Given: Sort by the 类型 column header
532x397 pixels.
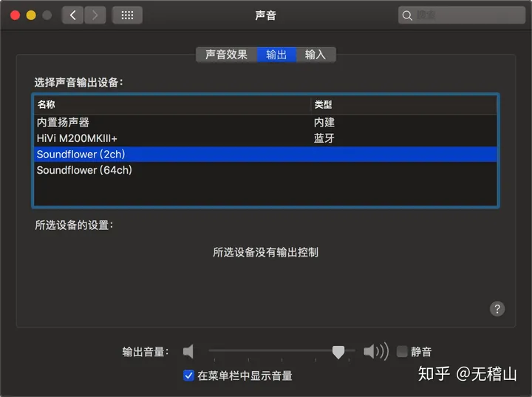Looking at the screenshot, I should click(403, 104).
